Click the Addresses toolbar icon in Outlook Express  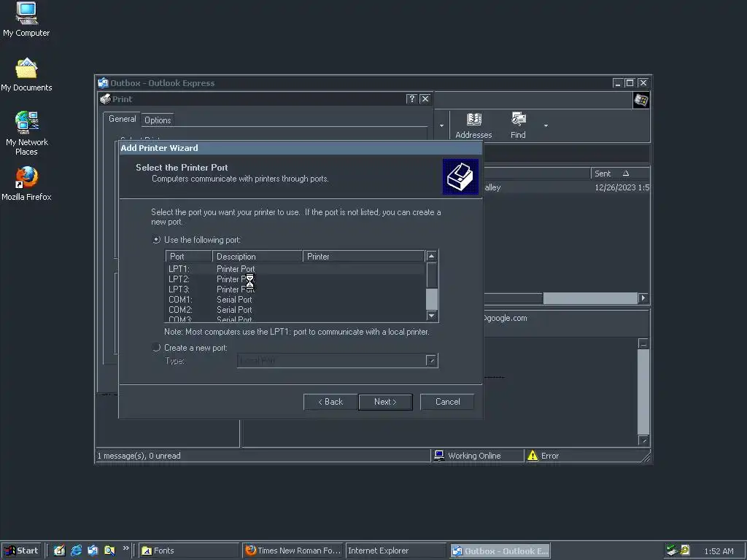473,125
